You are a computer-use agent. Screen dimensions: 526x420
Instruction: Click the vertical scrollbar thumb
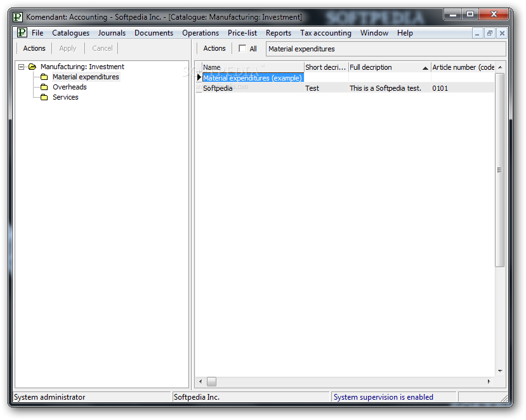pyautogui.click(x=500, y=170)
